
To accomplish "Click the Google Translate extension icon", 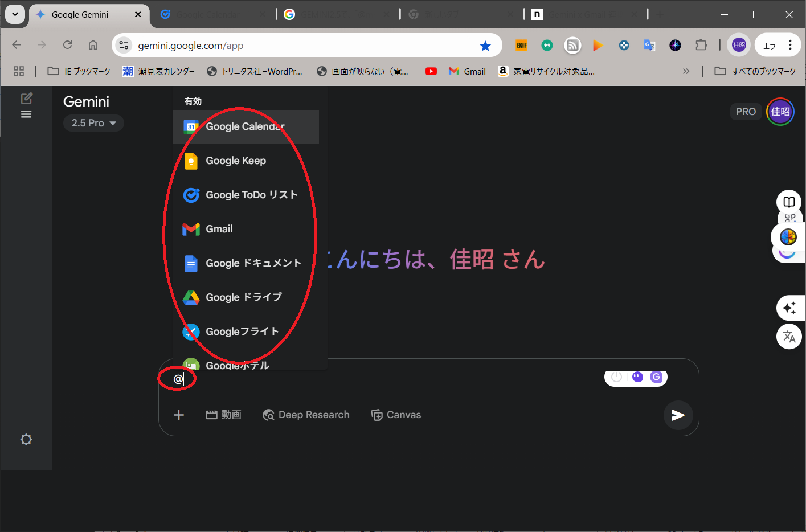I will (x=649, y=45).
